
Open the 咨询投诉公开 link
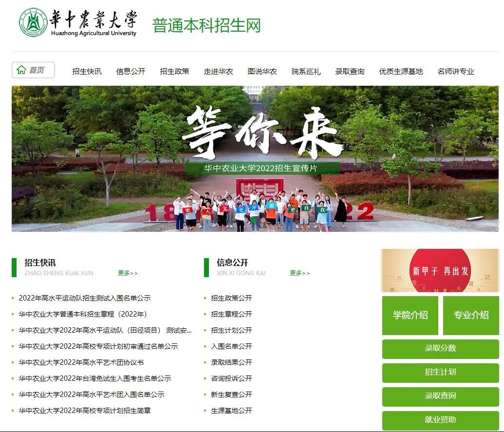231,378
